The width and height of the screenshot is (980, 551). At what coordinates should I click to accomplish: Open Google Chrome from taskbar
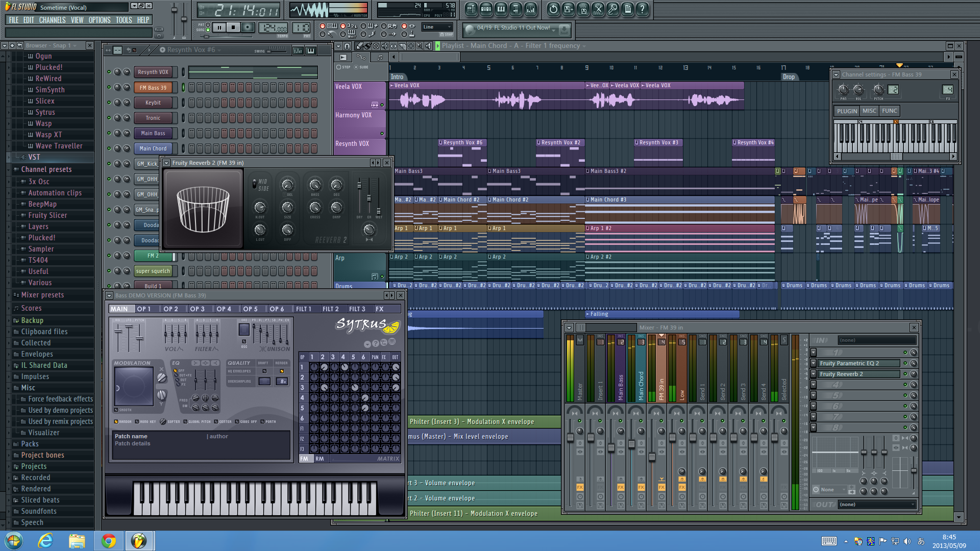click(x=108, y=541)
